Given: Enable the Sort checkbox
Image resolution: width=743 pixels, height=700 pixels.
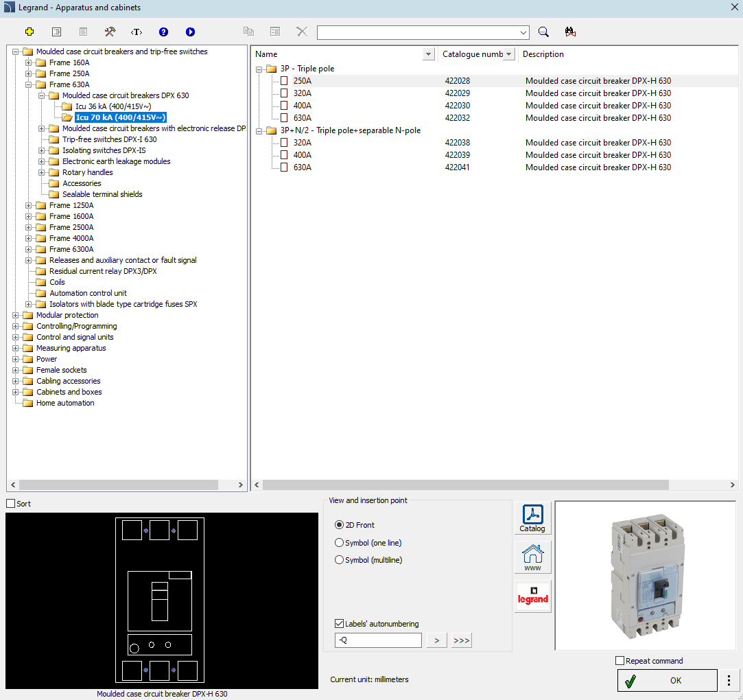Looking at the screenshot, I should click(x=10, y=504).
